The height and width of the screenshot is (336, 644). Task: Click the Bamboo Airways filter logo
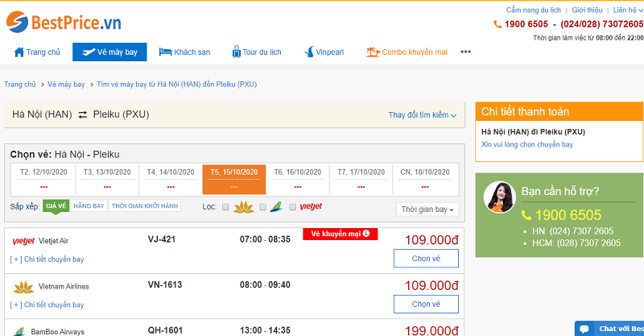pyautogui.click(x=276, y=207)
